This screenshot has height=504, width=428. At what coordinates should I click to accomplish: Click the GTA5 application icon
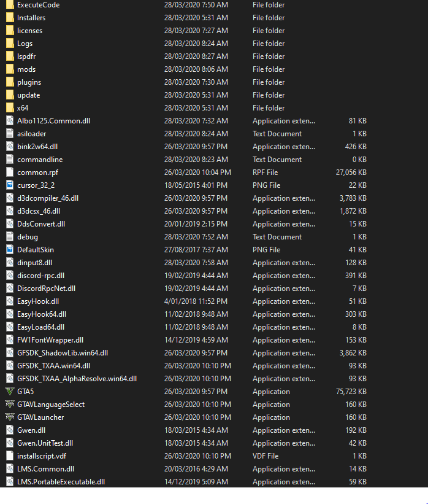10,392
